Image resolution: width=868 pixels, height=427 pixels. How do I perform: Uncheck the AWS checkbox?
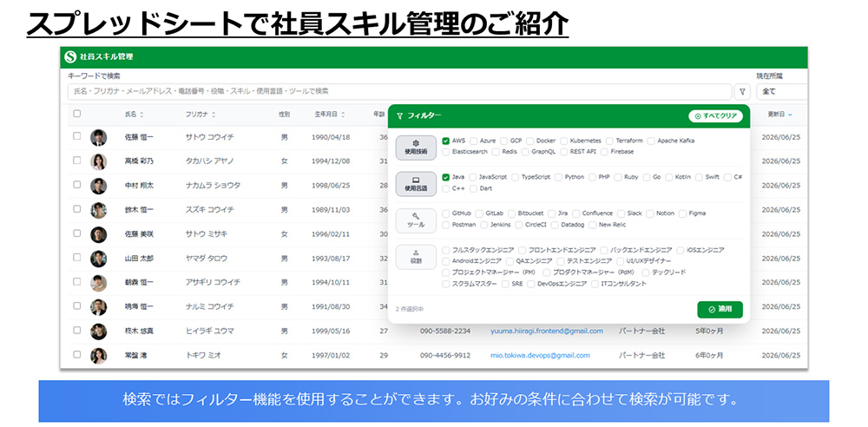(x=445, y=141)
